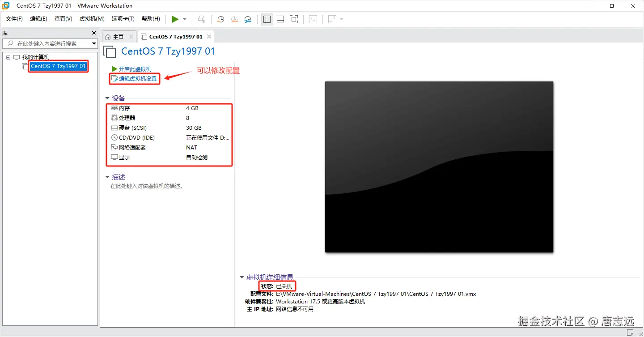The image size is (644, 337).
Task: Click the VMware Workstation title bar app icon
Action: (x=6, y=6)
